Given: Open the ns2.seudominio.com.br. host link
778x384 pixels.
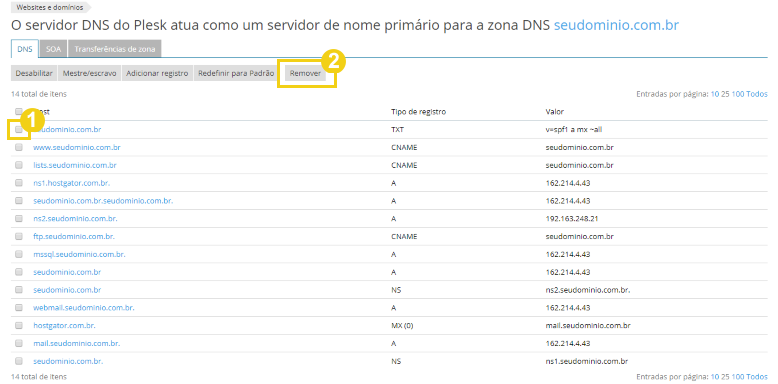Looking at the screenshot, I should pyautogui.click(x=75, y=218).
